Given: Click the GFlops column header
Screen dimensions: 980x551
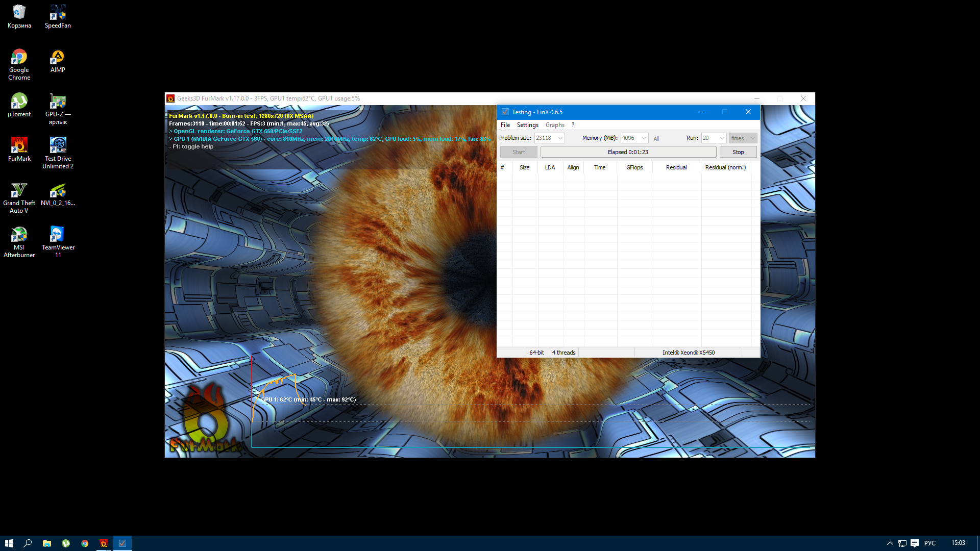Looking at the screenshot, I should 634,167.
